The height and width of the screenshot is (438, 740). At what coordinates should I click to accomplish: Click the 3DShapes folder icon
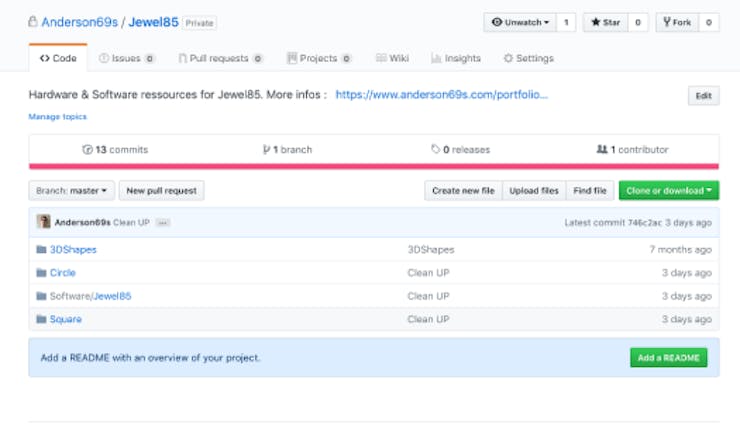pos(42,249)
